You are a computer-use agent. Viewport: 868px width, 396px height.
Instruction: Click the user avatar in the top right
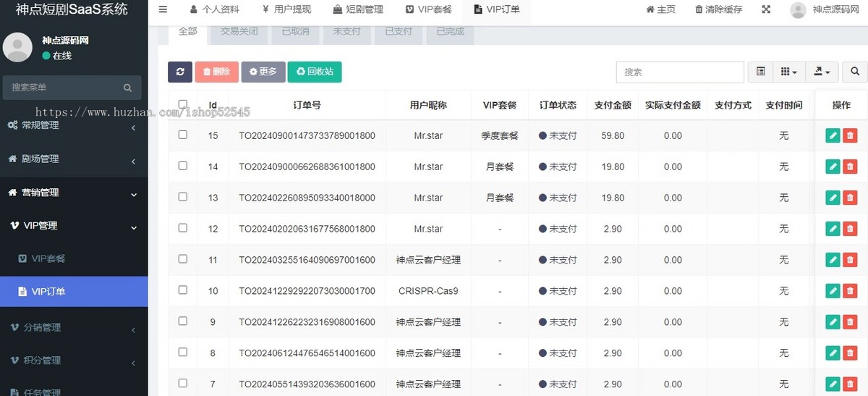[798, 9]
